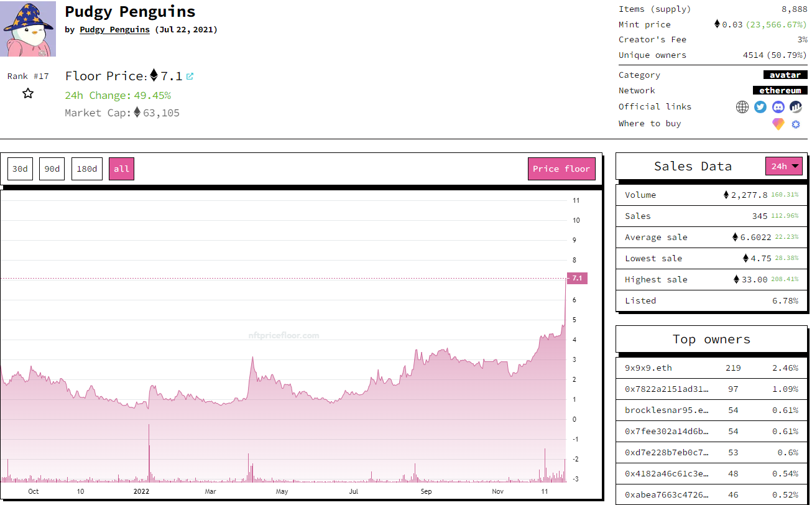Viewport: 812px width, 505px height.
Task: Add Pudgy Penguins to favorites with the star
Action: [28, 94]
